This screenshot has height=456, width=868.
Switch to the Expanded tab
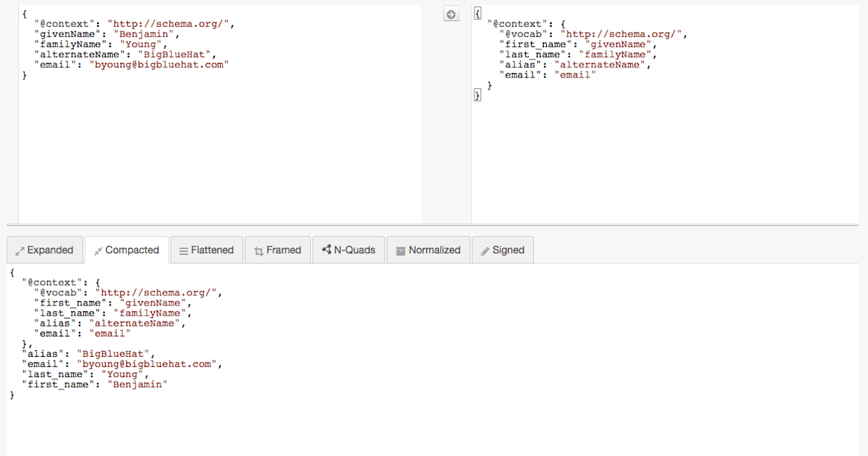click(44, 250)
